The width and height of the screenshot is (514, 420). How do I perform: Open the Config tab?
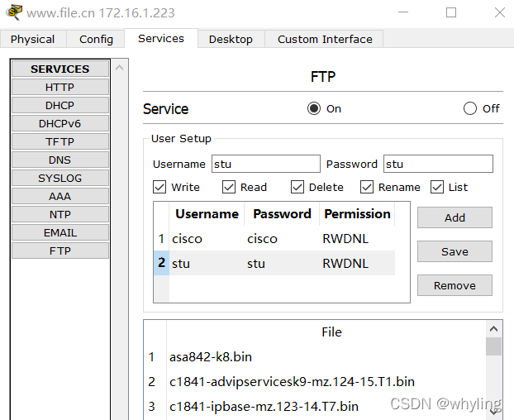tap(96, 39)
